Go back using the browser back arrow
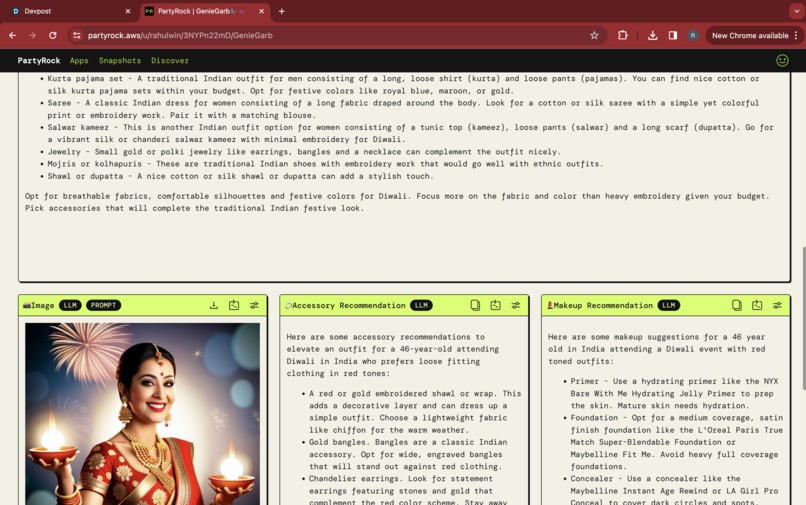The width and height of the screenshot is (806, 505). pos(12,35)
